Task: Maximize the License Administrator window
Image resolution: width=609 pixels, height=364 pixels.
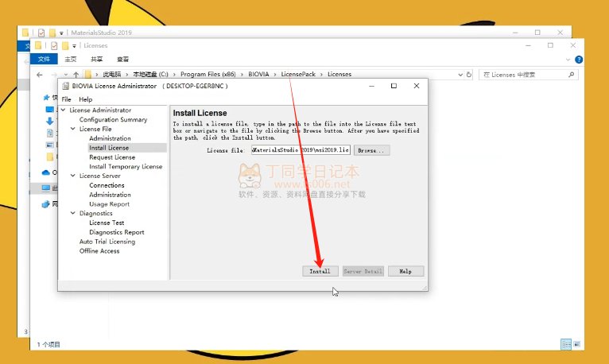Action: pyautogui.click(x=394, y=86)
